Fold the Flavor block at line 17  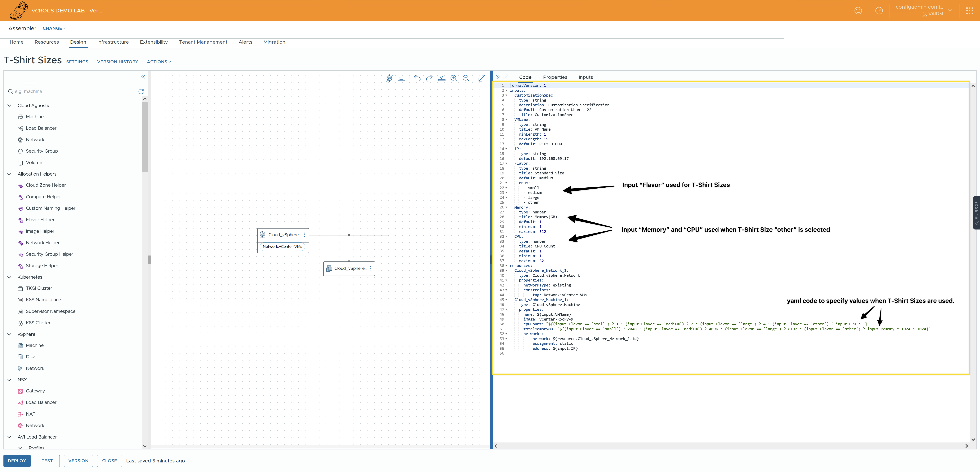pyautogui.click(x=506, y=163)
